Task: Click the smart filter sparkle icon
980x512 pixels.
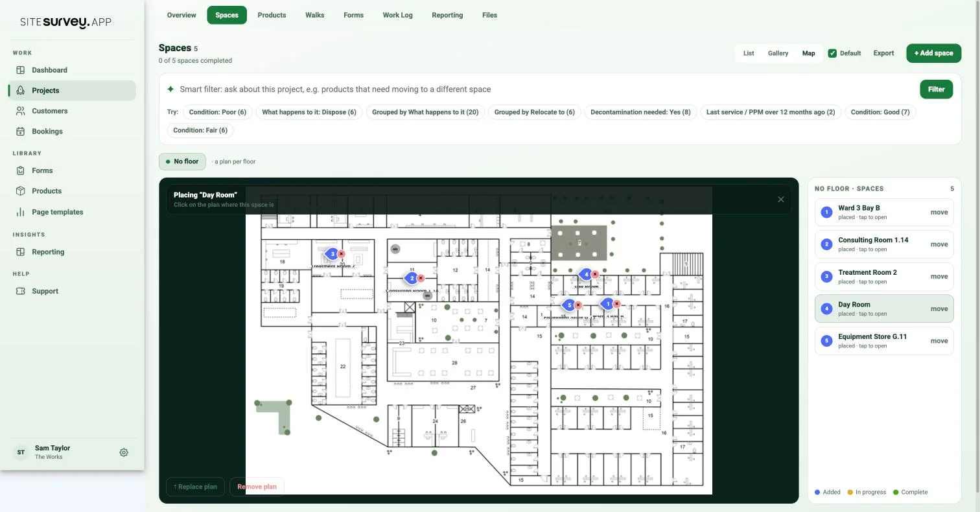Action: (x=170, y=89)
